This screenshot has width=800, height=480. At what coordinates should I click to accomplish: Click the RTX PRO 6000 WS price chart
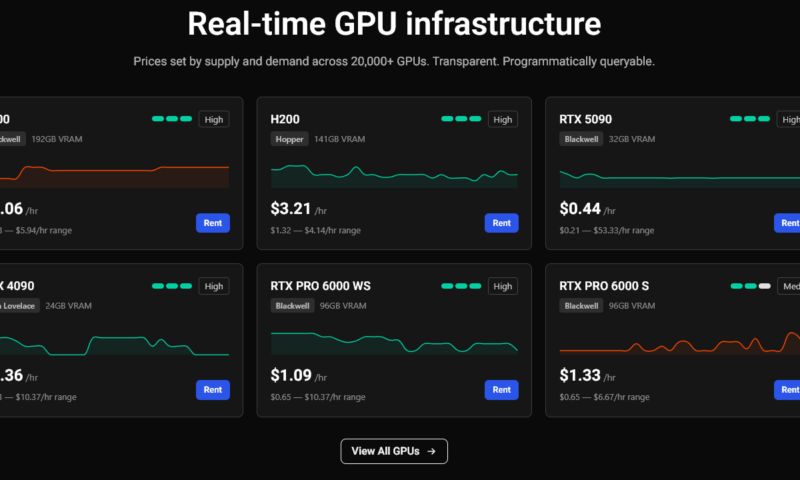394,342
